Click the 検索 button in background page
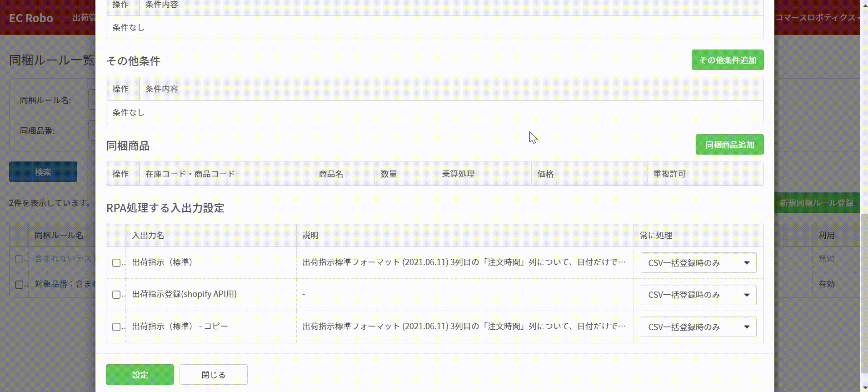This screenshot has width=868, height=392. tap(43, 172)
